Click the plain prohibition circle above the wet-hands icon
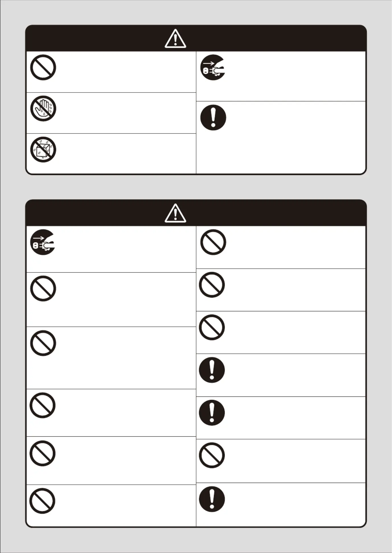 [43, 67]
